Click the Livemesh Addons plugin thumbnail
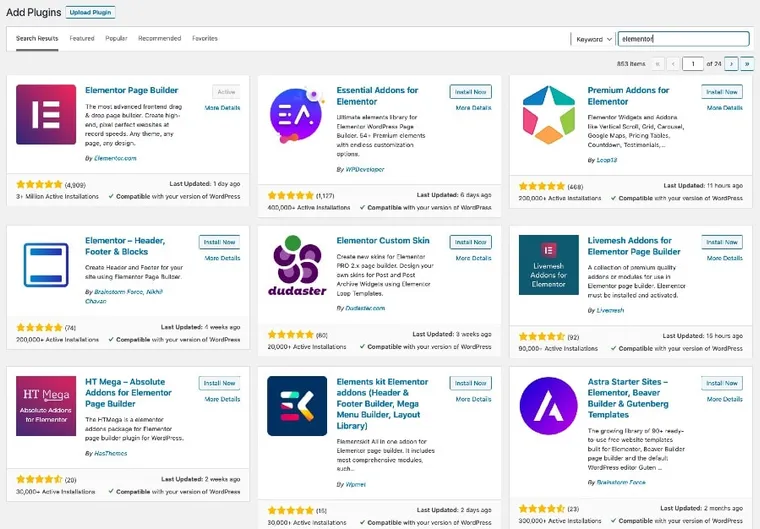 [x=549, y=265]
